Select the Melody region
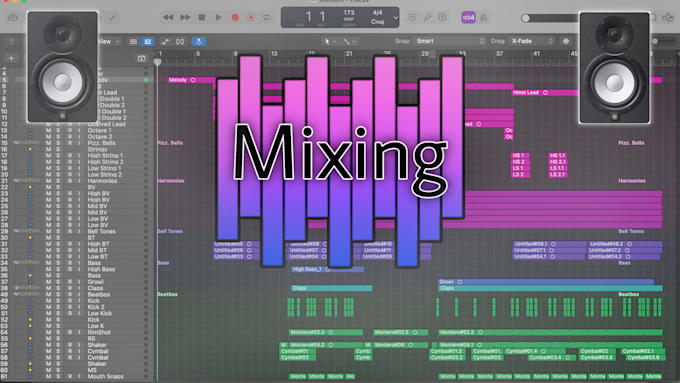 tap(191, 80)
